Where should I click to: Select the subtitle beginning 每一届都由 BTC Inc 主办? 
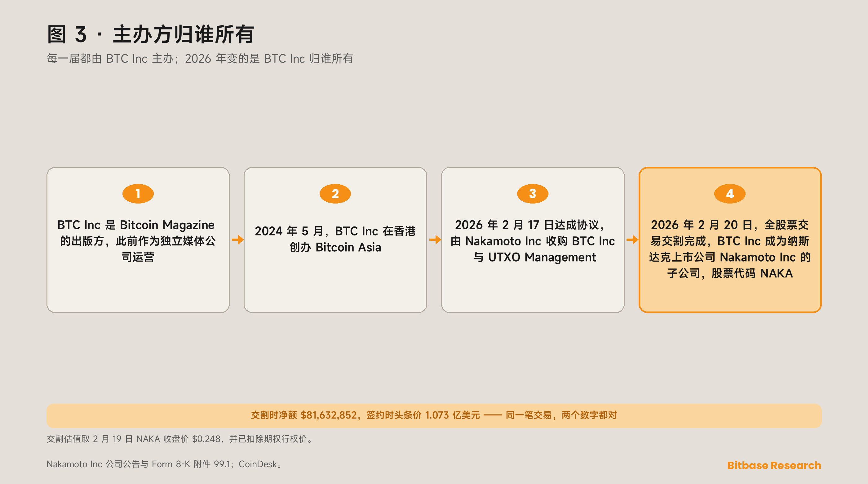pos(200,59)
